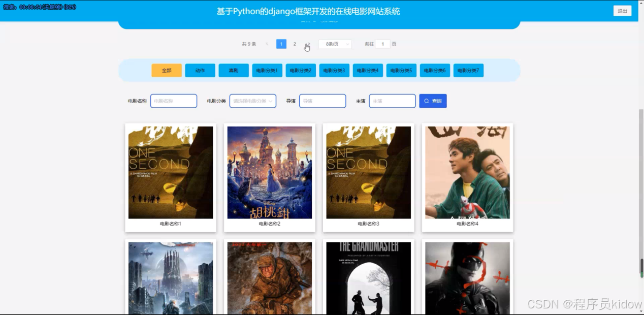Click the 电影名称 search input

(x=174, y=101)
